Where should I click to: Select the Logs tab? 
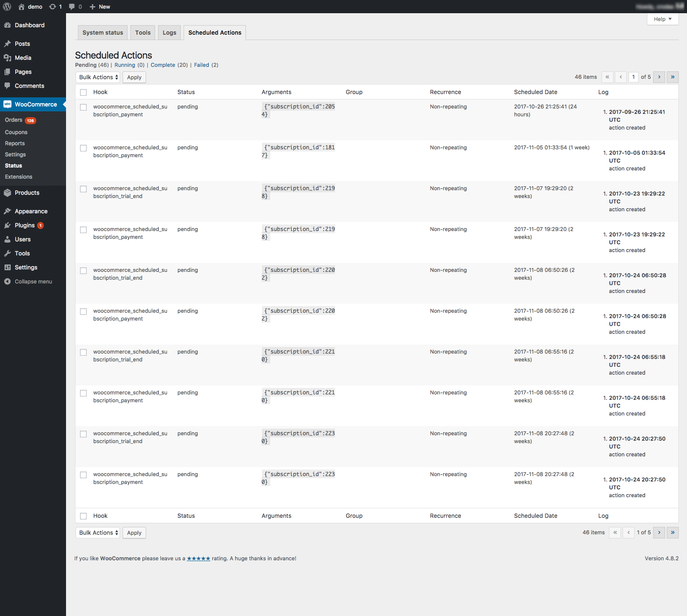[x=169, y=32]
